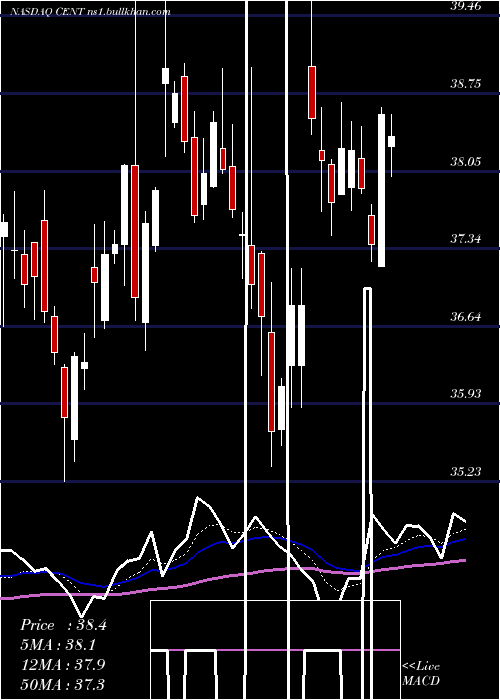Select the 36.64 price axis label

[465, 317]
